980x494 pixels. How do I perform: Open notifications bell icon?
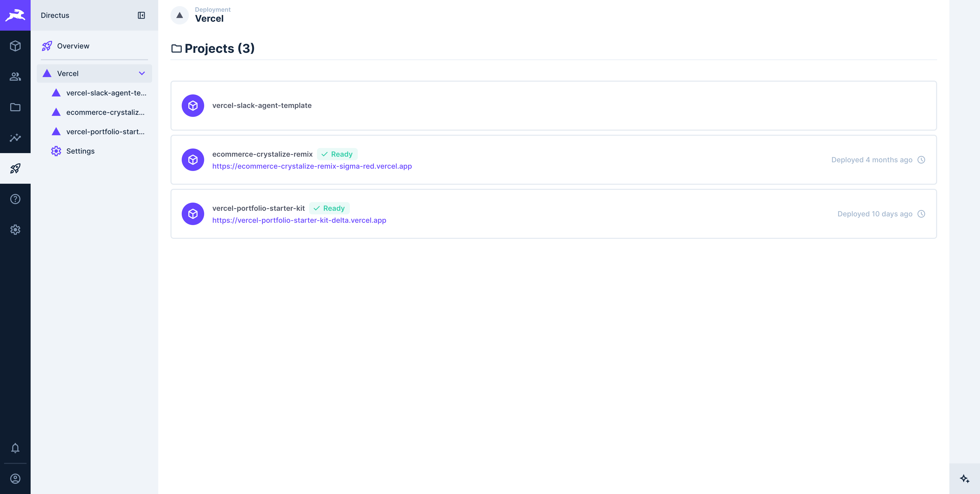(15, 448)
